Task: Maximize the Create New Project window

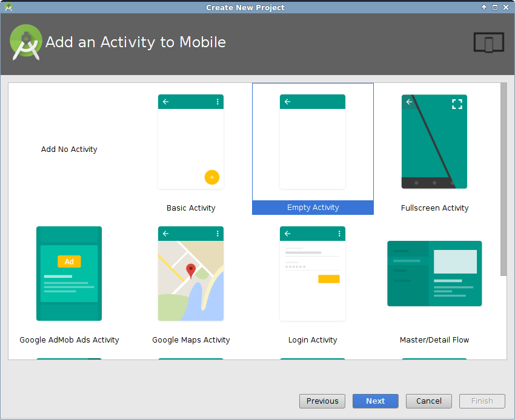Action: coord(494,7)
